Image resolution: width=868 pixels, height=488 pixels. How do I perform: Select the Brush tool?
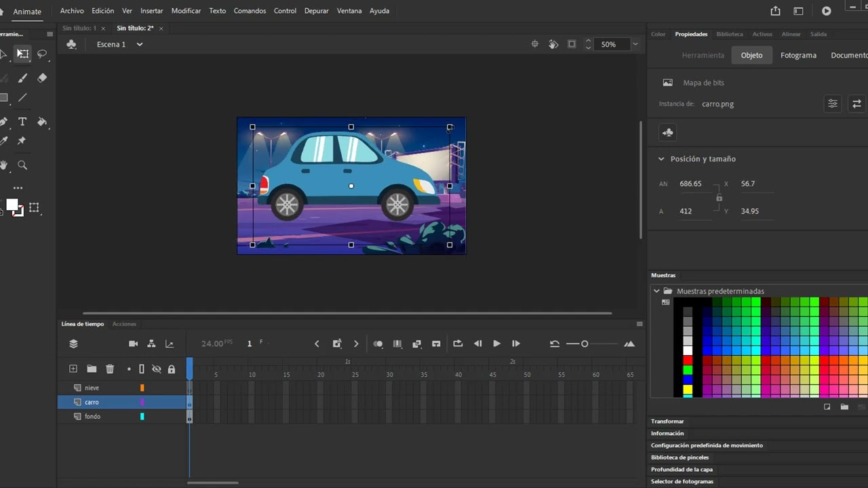tap(22, 78)
